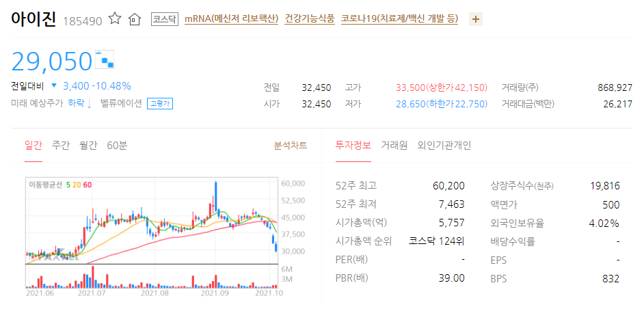Click the 미래 예상주가 label
This screenshot has width=644, height=309.
[x=38, y=103]
